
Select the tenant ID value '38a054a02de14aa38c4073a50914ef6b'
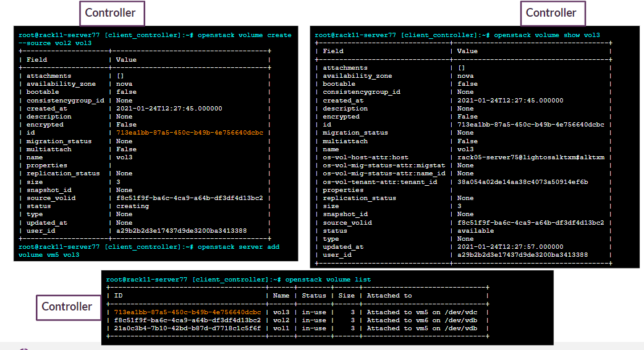click(x=522, y=181)
